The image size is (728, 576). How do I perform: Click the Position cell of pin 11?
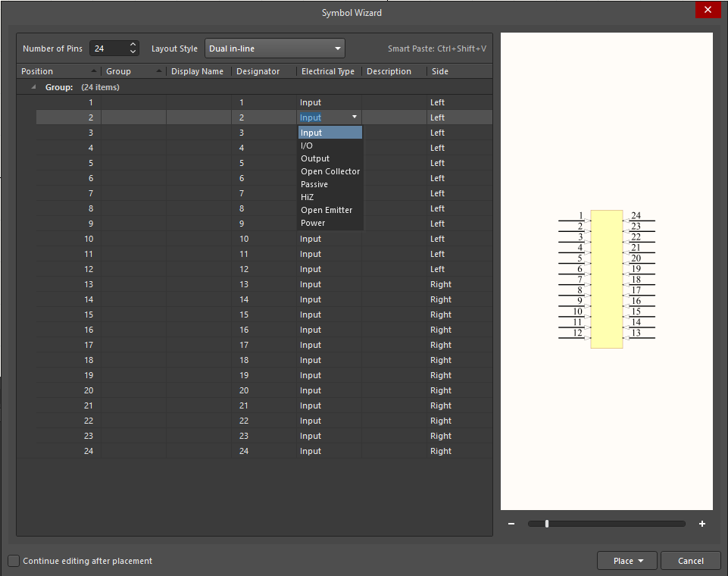point(69,254)
